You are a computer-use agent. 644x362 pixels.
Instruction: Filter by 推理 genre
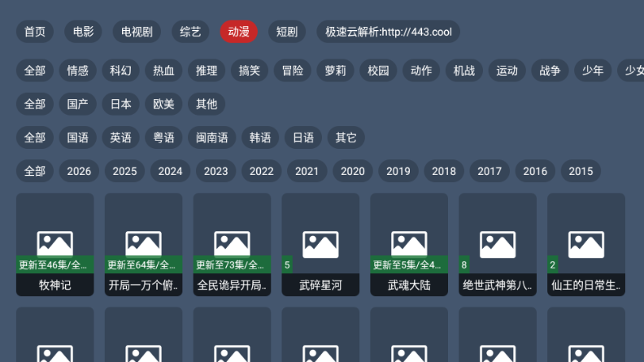pos(207,71)
